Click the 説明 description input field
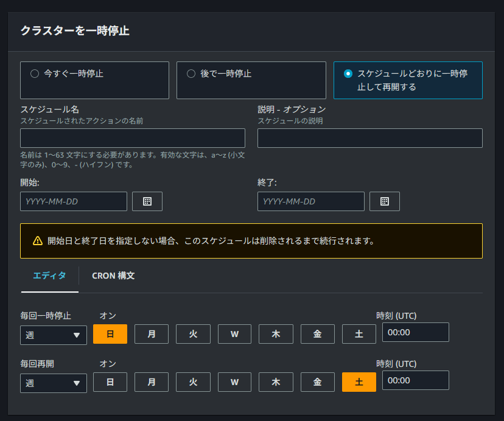Viewport: 504px width, 421px height. (369, 137)
